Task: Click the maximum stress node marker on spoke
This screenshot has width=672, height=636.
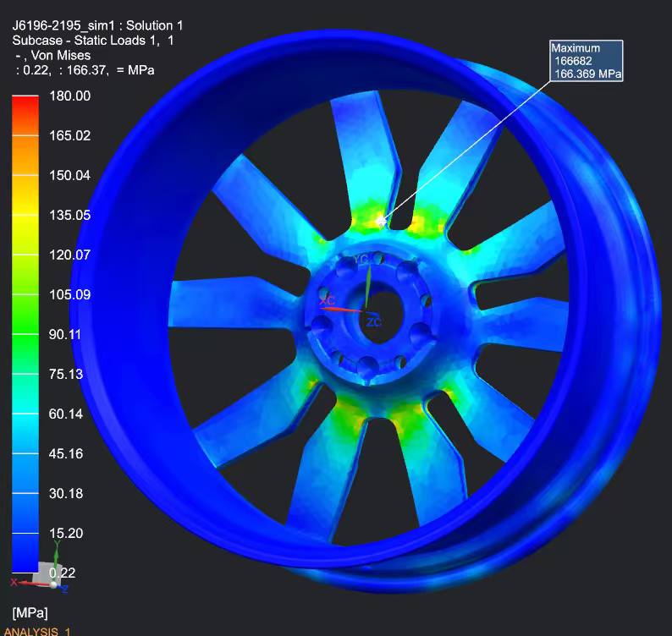Action: (x=381, y=222)
